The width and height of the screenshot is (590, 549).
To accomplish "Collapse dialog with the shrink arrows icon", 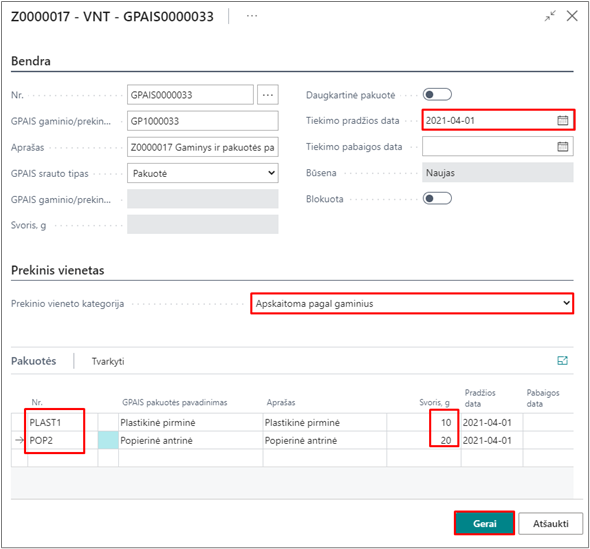I will [x=550, y=16].
